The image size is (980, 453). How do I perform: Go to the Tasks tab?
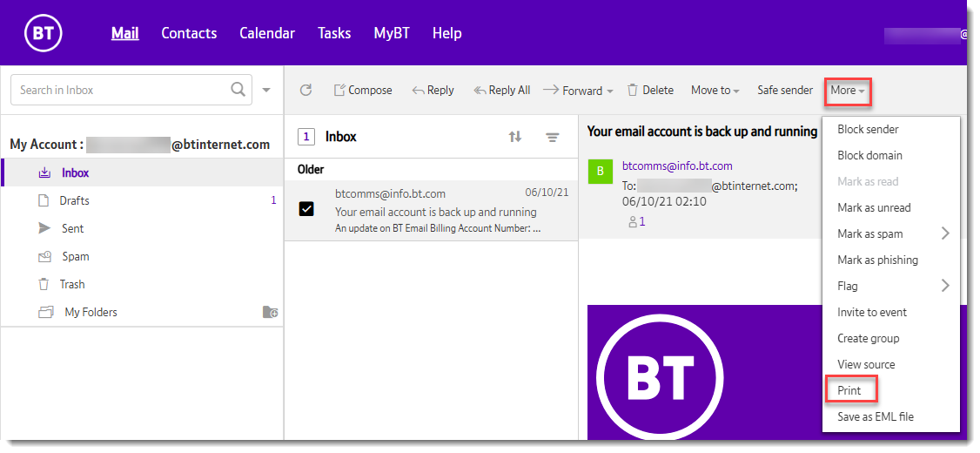click(x=333, y=33)
